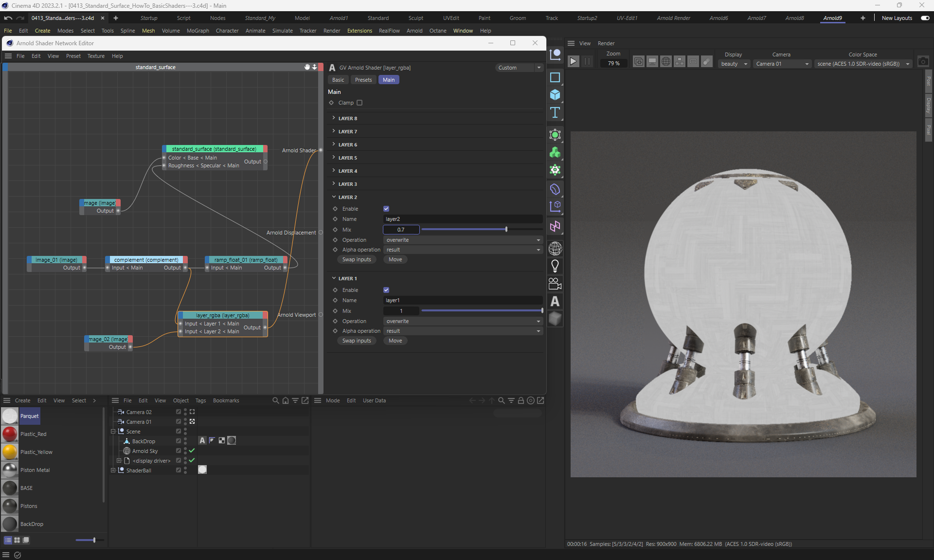Switch to the Presets tab

pyautogui.click(x=363, y=80)
